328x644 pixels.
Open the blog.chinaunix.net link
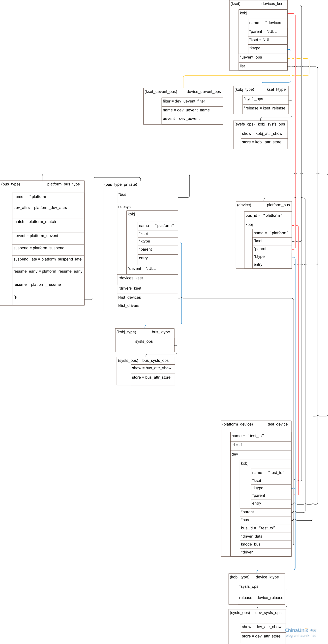(300, 636)
